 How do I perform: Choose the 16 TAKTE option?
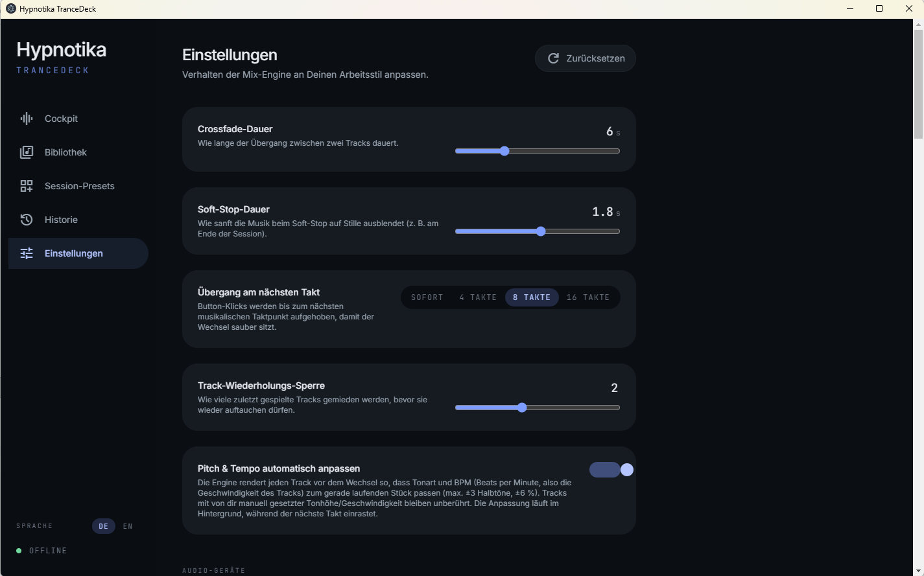(x=588, y=297)
